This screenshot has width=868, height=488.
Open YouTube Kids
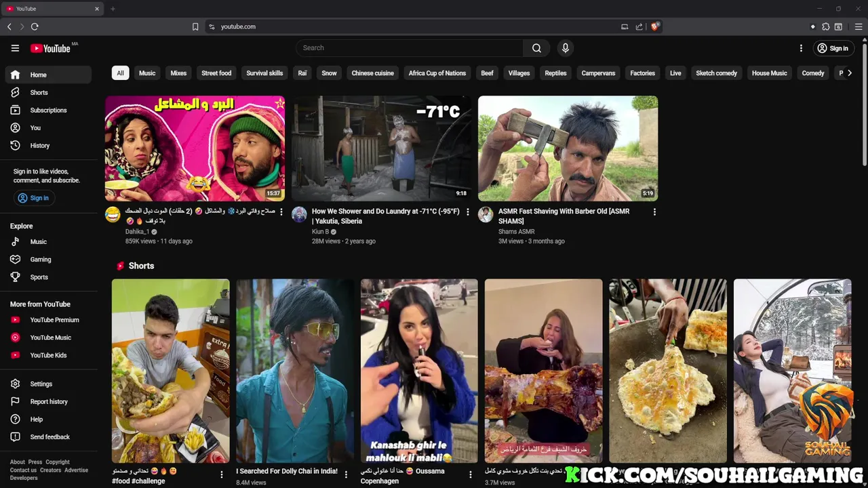coord(47,355)
